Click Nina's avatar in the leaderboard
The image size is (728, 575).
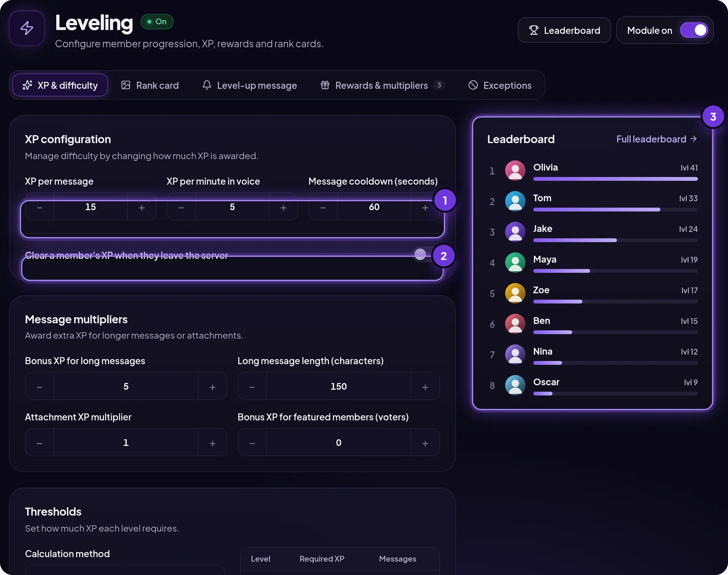(515, 354)
